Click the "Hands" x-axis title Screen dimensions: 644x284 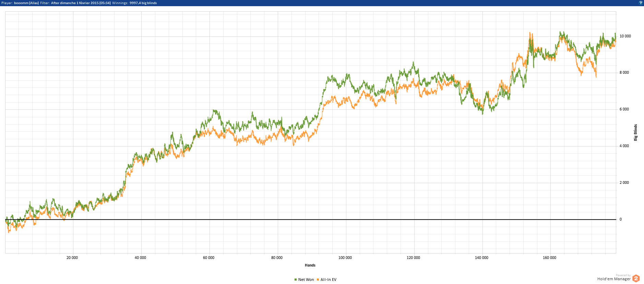point(310,265)
